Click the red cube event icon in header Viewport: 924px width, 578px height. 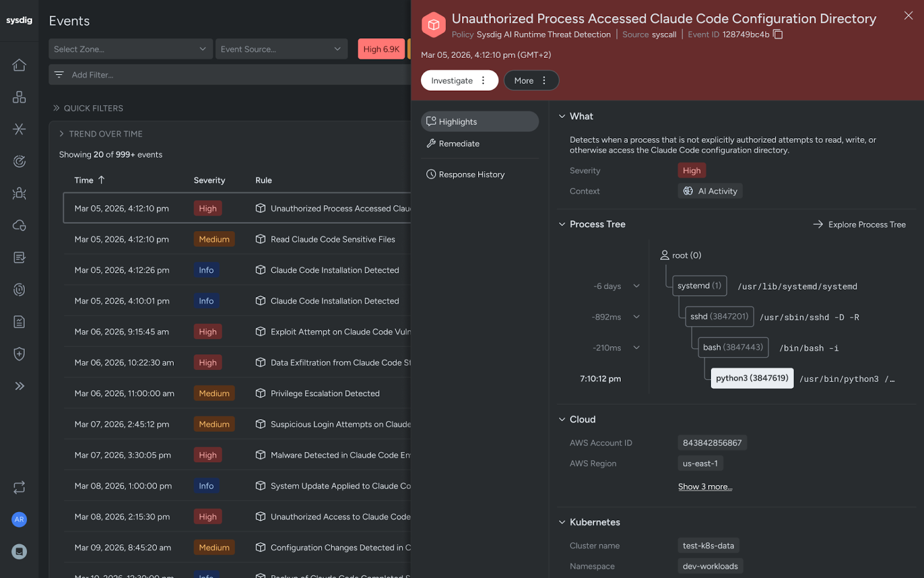click(x=433, y=25)
